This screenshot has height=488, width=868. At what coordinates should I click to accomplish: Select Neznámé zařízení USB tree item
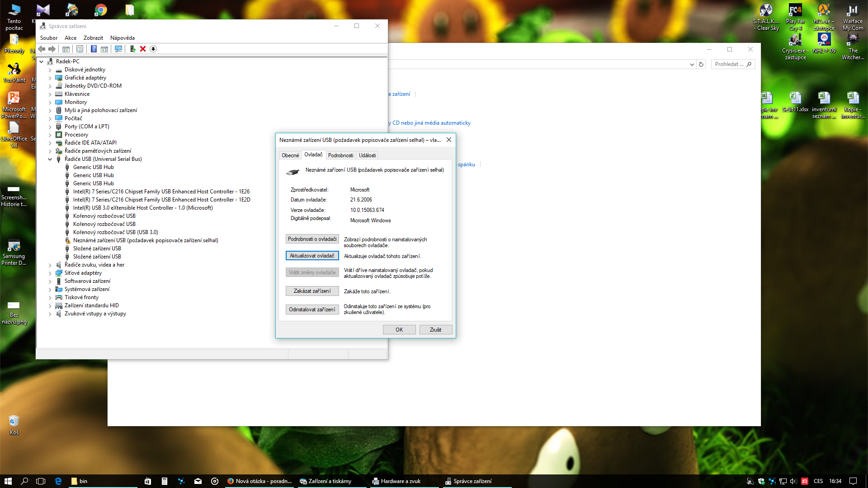(146, 240)
